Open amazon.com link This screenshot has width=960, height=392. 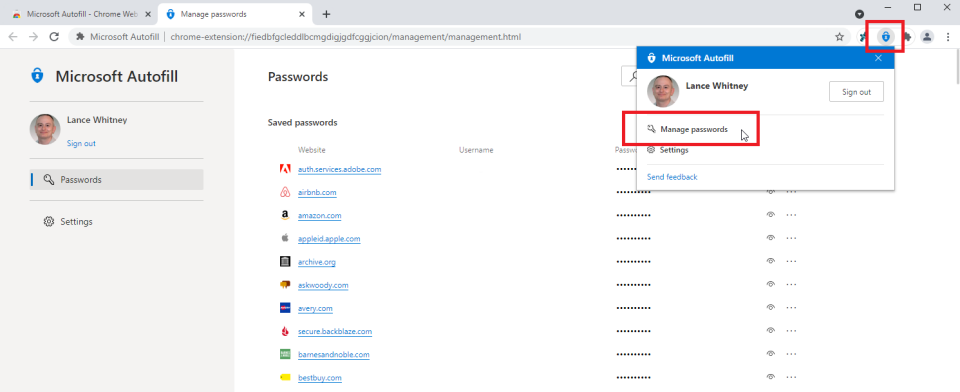click(x=320, y=216)
